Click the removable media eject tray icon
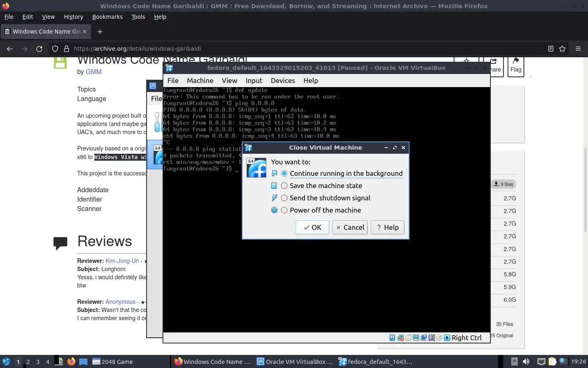 pyautogui.click(x=514, y=361)
